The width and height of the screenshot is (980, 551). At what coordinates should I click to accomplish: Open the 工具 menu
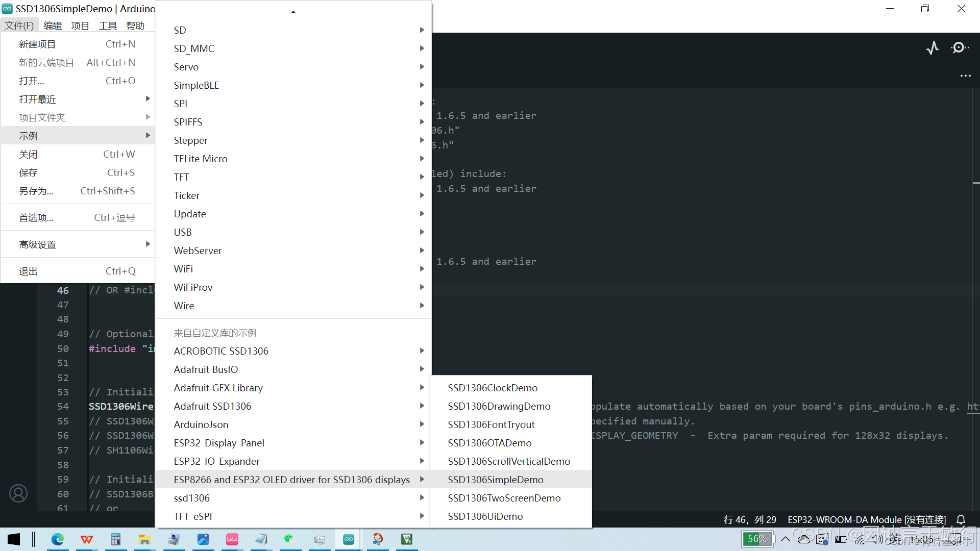[108, 26]
